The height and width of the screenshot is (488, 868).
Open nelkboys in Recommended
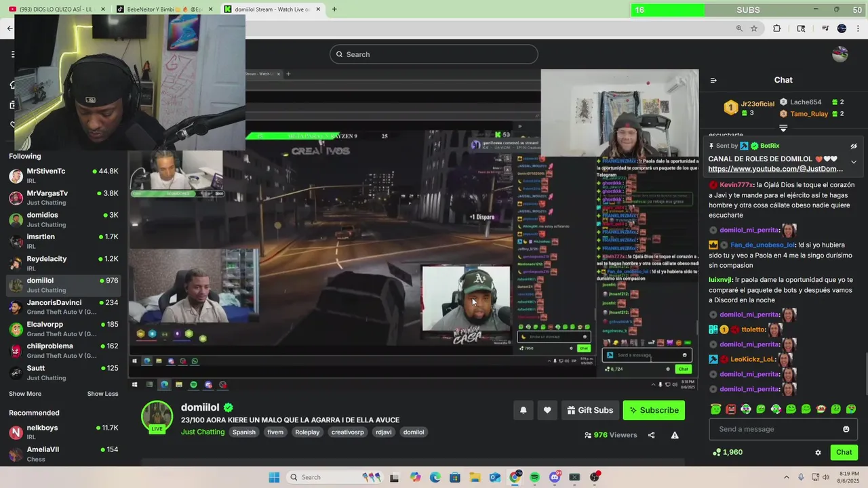point(63,432)
